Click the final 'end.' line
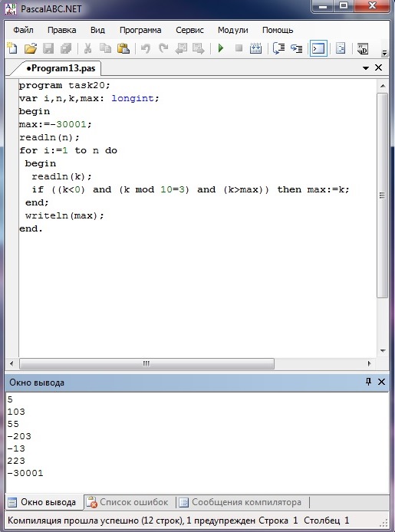 click(x=31, y=228)
